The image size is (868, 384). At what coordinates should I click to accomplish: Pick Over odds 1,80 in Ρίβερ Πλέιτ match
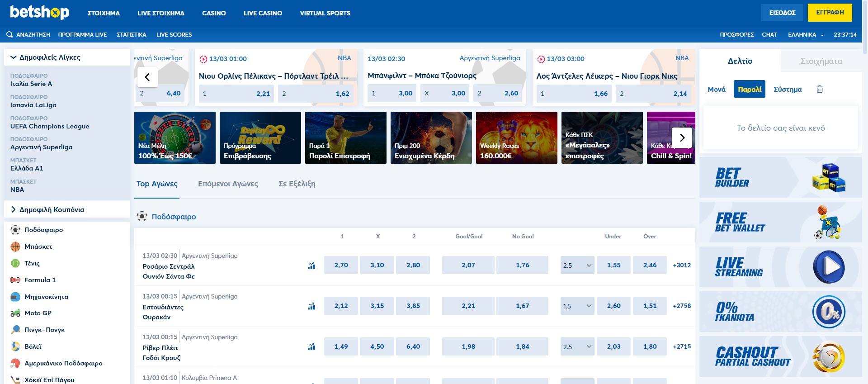coord(650,346)
